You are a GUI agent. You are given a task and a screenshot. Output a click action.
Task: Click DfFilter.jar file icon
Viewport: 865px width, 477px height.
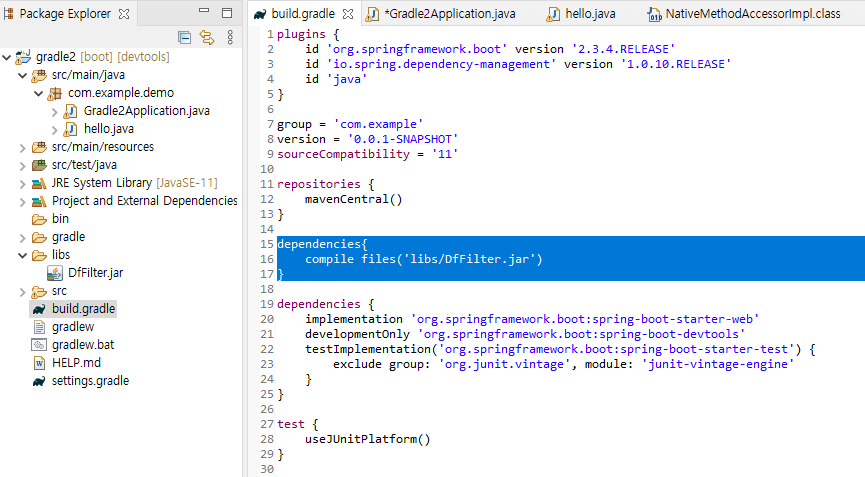55,273
